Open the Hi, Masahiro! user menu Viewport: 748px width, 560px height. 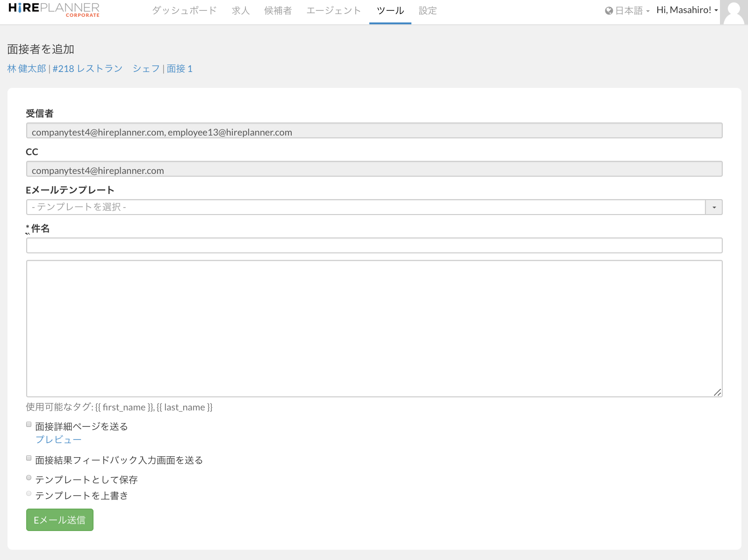687,10
